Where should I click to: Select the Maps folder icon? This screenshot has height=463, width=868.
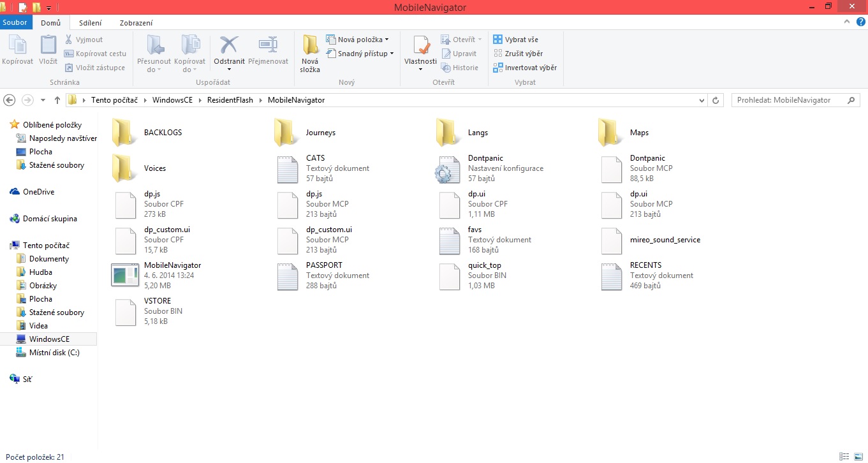coord(610,133)
